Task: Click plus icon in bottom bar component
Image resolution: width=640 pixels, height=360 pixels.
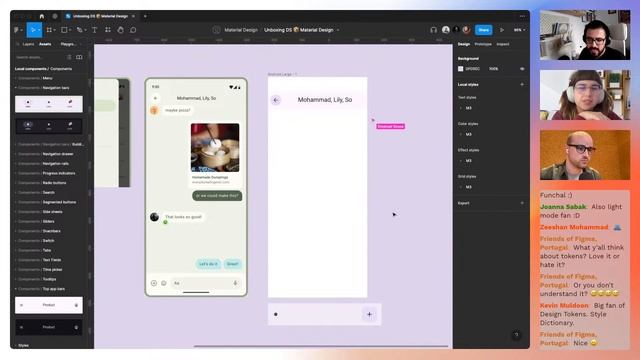Action: (x=369, y=314)
